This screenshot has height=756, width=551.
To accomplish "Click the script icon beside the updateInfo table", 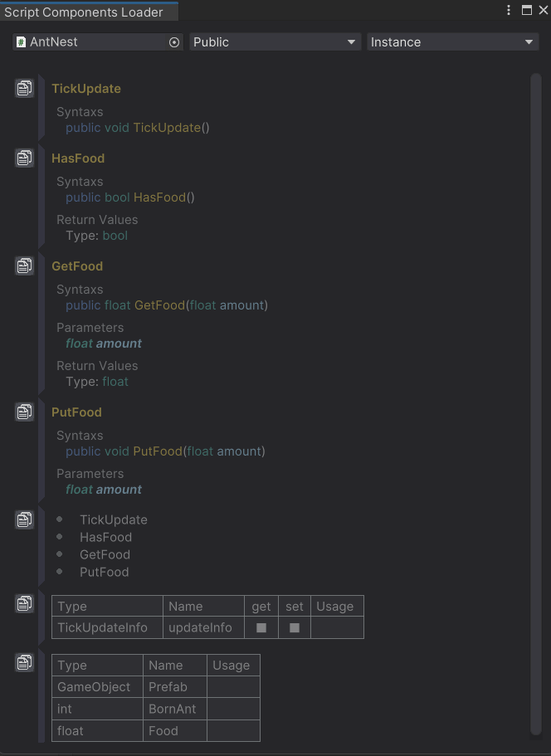I will (x=24, y=603).
